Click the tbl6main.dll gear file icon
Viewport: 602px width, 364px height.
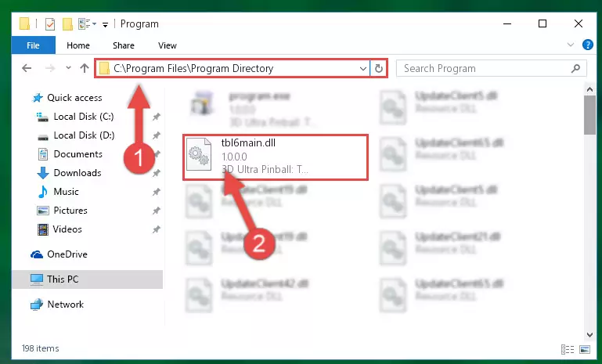(x=199, y=154)
